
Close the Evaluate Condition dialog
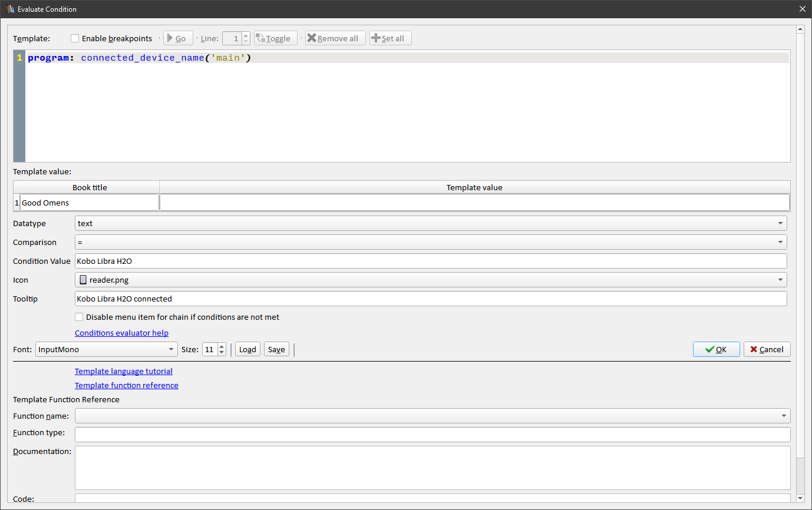point(802,9)
